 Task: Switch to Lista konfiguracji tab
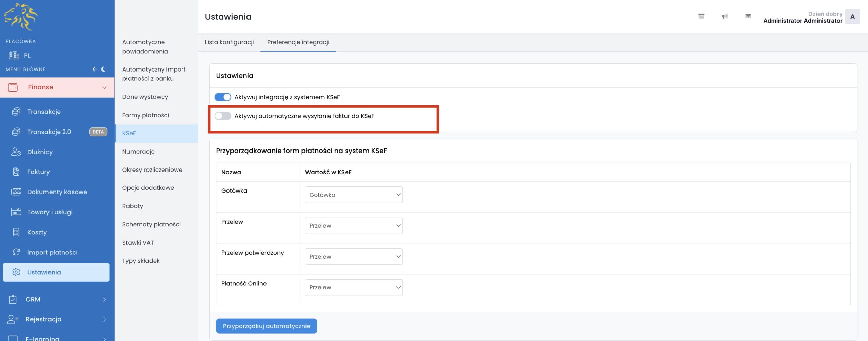tap(229, 42)
